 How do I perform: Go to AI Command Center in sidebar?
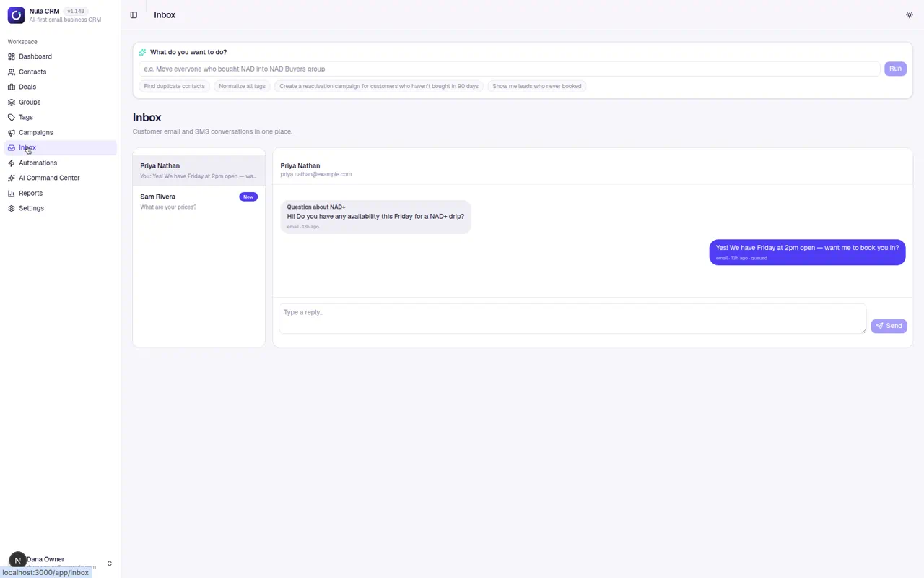click(x=61, y=178)
